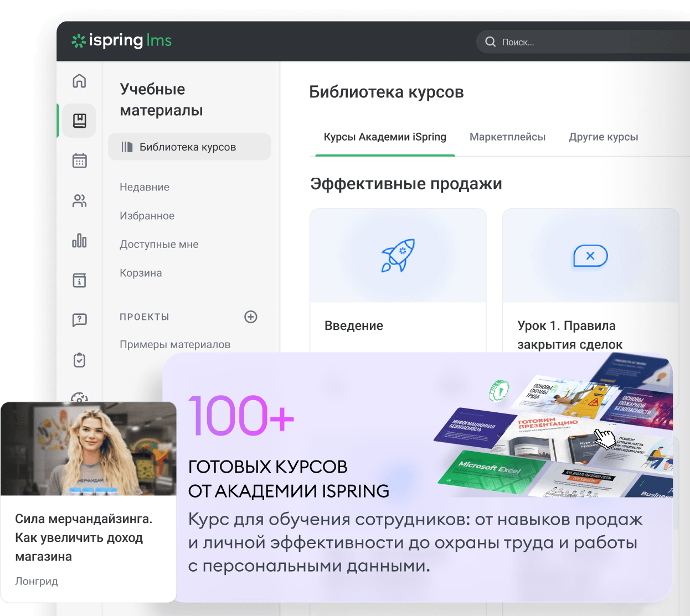Image resolution: width=690 pixels, height=616 pixels.
Task: Open Недавние materials
Action: [x=145, y=187]
